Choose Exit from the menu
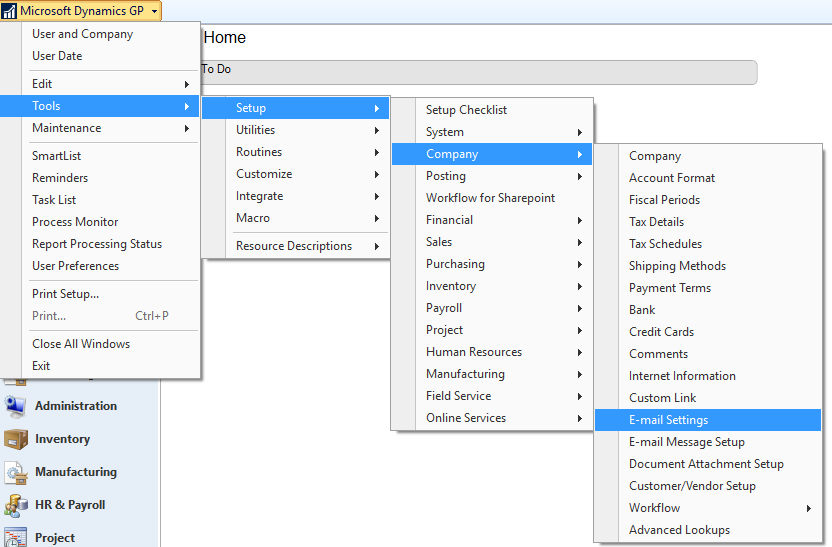Image resolution: width=832 pixels, height=547 pixels. click(x=100, y=366)
